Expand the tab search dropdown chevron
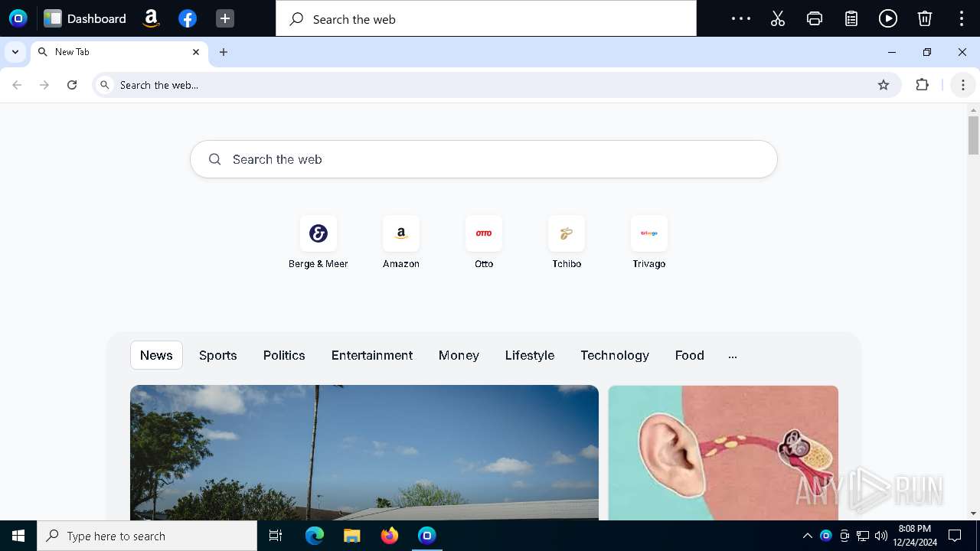 (x=15, y=52)
